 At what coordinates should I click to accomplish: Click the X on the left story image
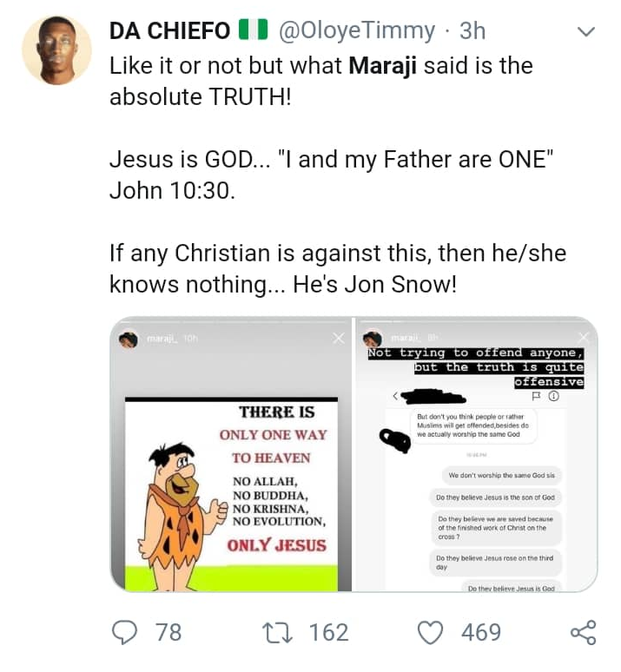pyautogui.click(x=338, y=338)
